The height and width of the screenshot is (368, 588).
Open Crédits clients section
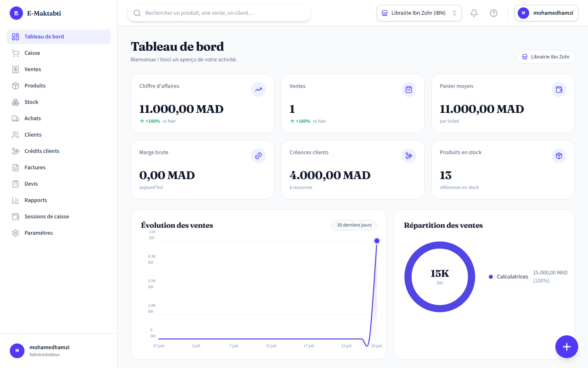pos(58,151)
